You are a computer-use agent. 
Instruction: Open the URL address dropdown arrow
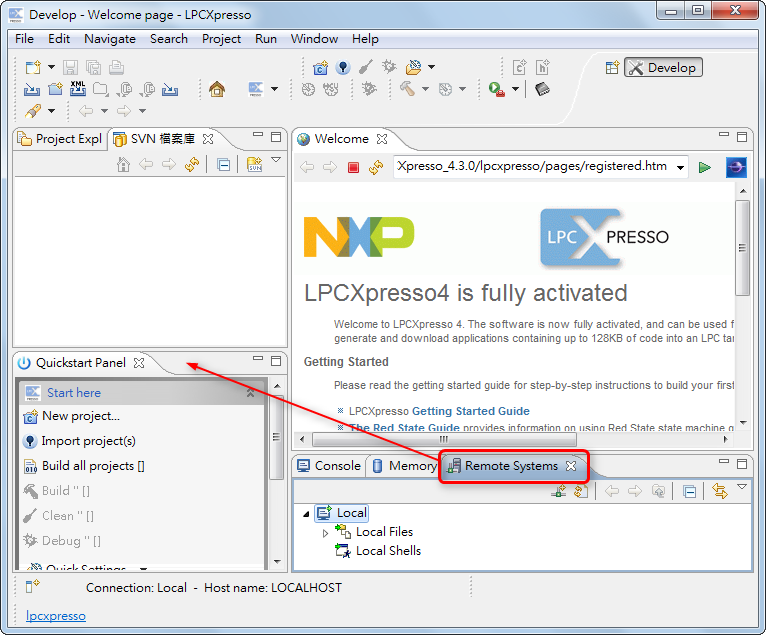tap(681, 168)
